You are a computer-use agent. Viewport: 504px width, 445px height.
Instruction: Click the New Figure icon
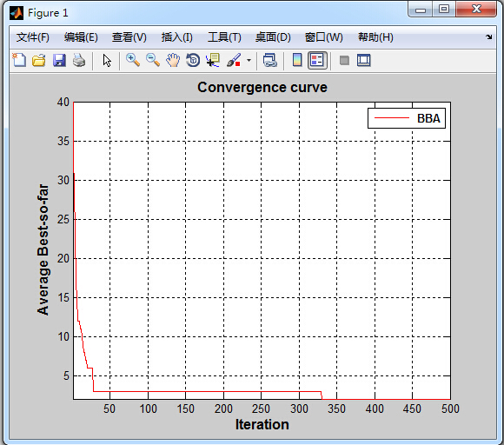[x=19, y=60]
